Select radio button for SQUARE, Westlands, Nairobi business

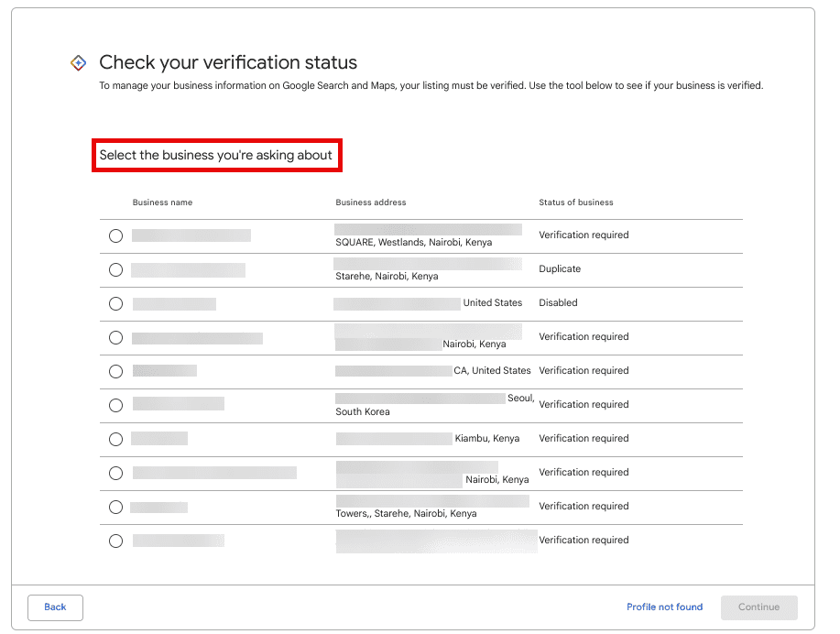point(115,235)
